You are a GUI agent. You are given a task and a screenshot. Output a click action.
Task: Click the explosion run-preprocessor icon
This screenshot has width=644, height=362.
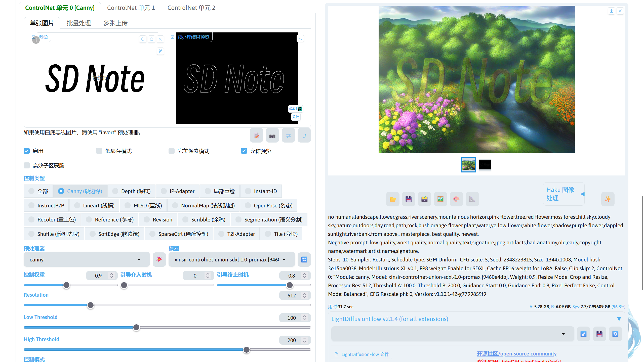(159, 259)
